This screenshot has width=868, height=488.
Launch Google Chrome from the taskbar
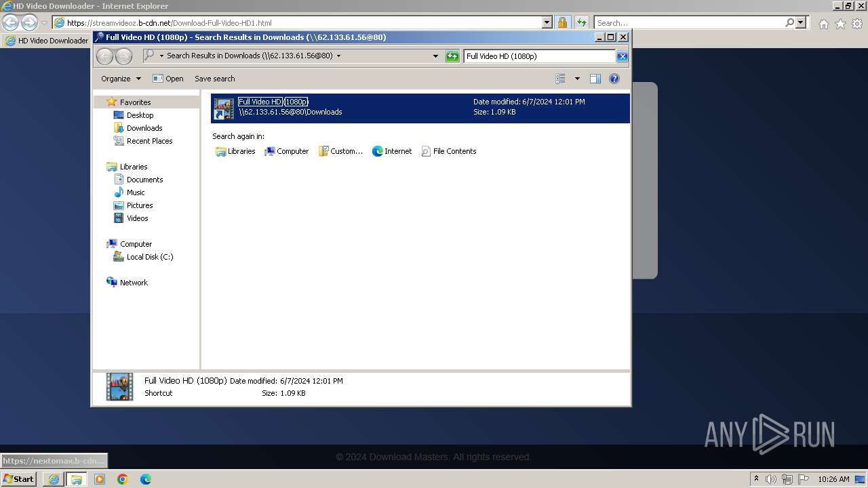[x=123, y=479]
